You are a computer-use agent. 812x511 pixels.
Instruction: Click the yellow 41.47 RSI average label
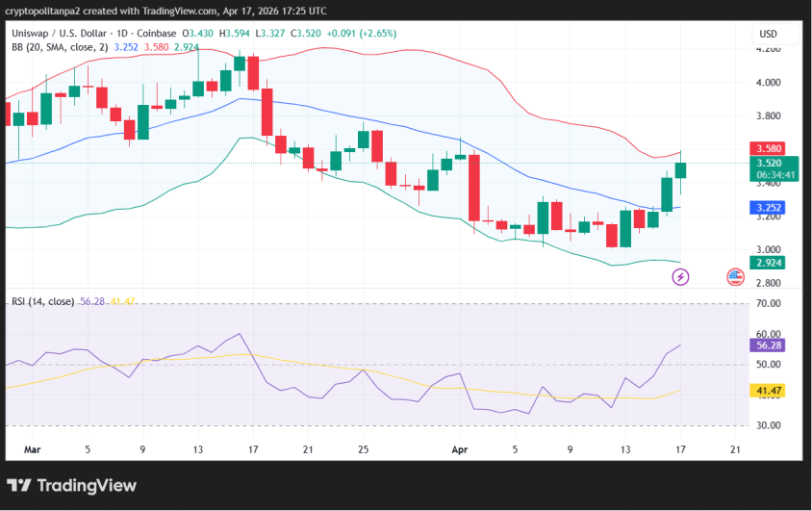click(769, 390)
